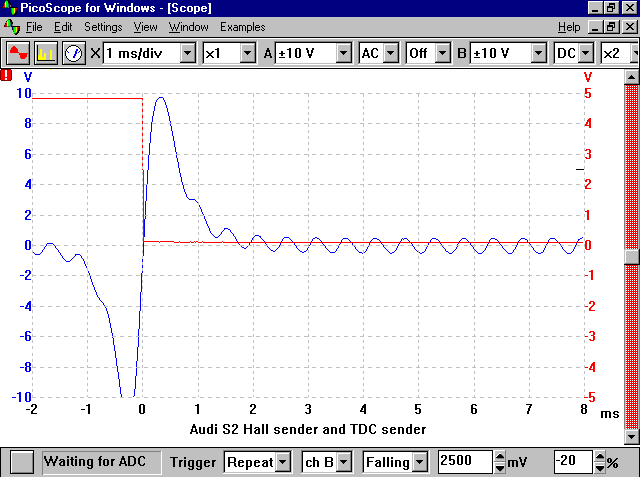640x477 pixels.
Task: Click the meter view icon
Action: click(73, 53)
